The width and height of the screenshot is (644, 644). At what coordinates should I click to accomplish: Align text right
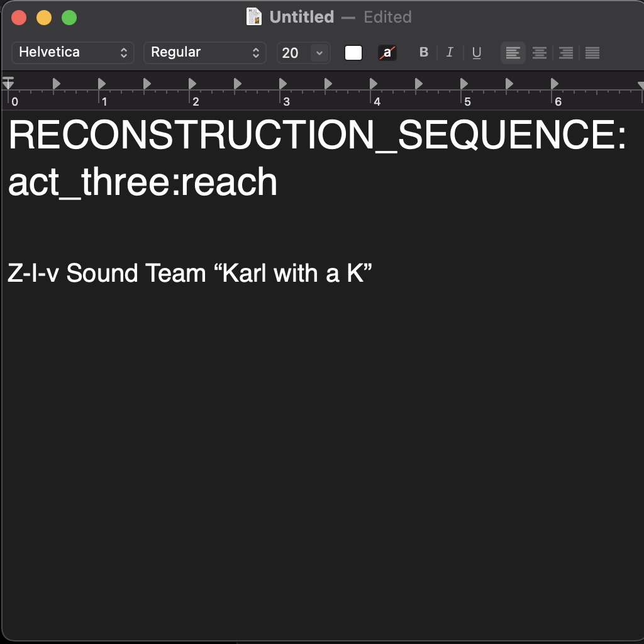[565, 53]
